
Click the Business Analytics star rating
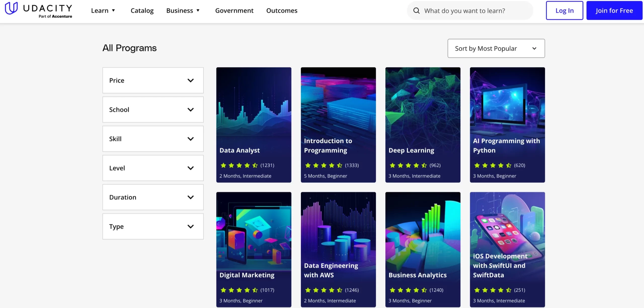click(x=408, y=290)
